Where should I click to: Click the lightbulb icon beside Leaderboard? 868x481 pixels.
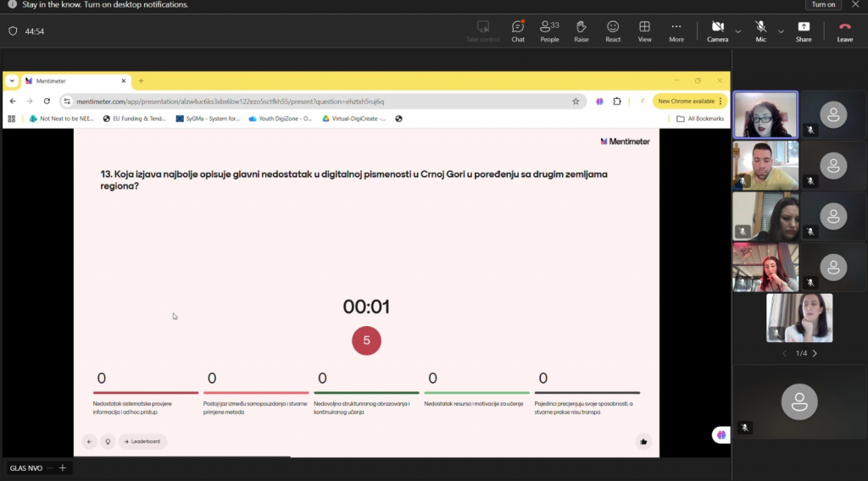108,441
